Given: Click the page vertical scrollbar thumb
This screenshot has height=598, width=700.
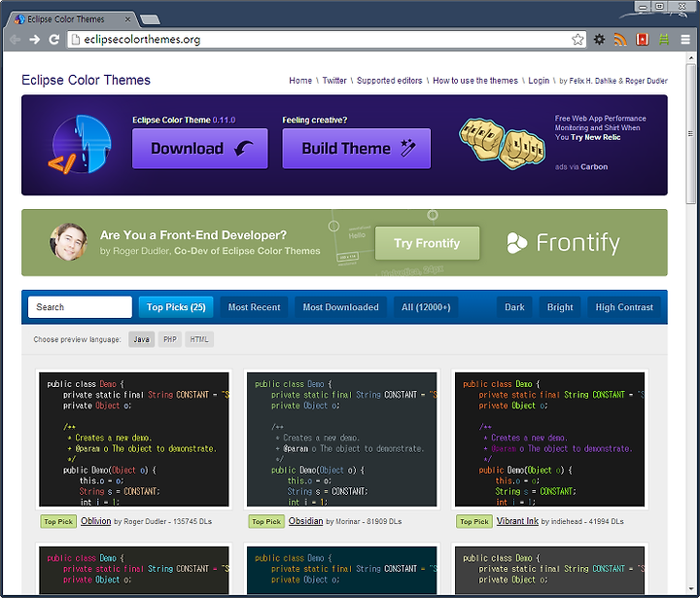Looking at the screenshot, I should [691, 134].
